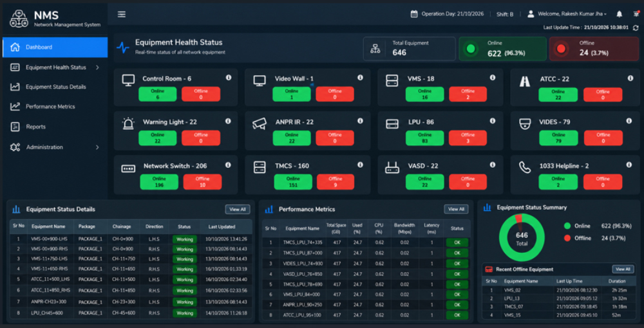644x328 pixels.
Task: Open Equipment Status Details in the sidebar
Action: tap(55, 87)
